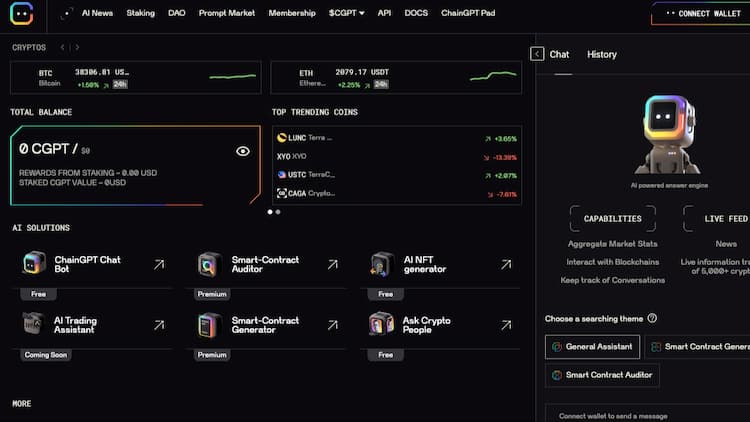Viewport: 750px width, 422px height.
Task: Select Smart Contract Auditor theme
Action: (x=602, y=375)
